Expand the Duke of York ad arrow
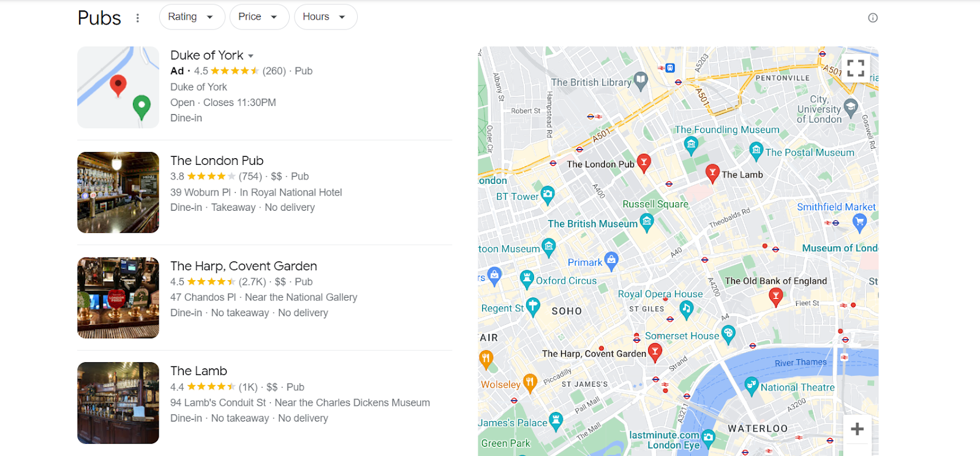 pos(251,56)
